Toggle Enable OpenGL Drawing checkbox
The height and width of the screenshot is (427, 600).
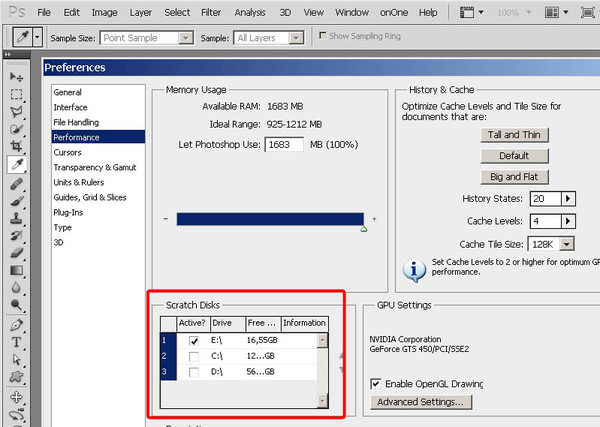(x=376, y=384)
